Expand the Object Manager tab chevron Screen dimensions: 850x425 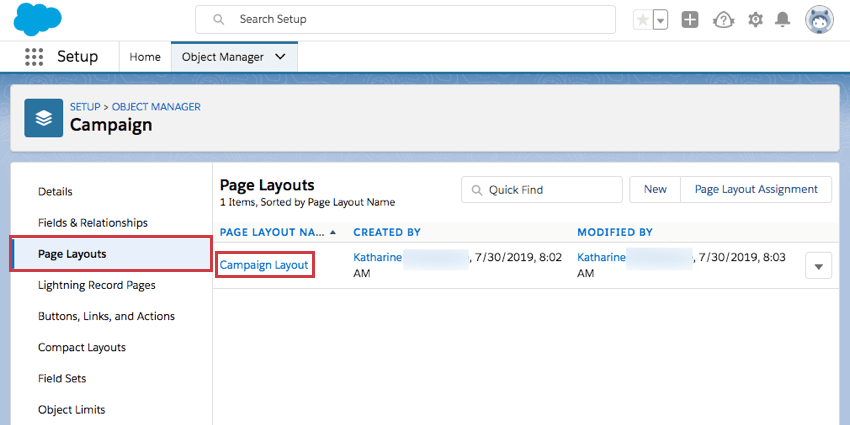coord(280,57)
